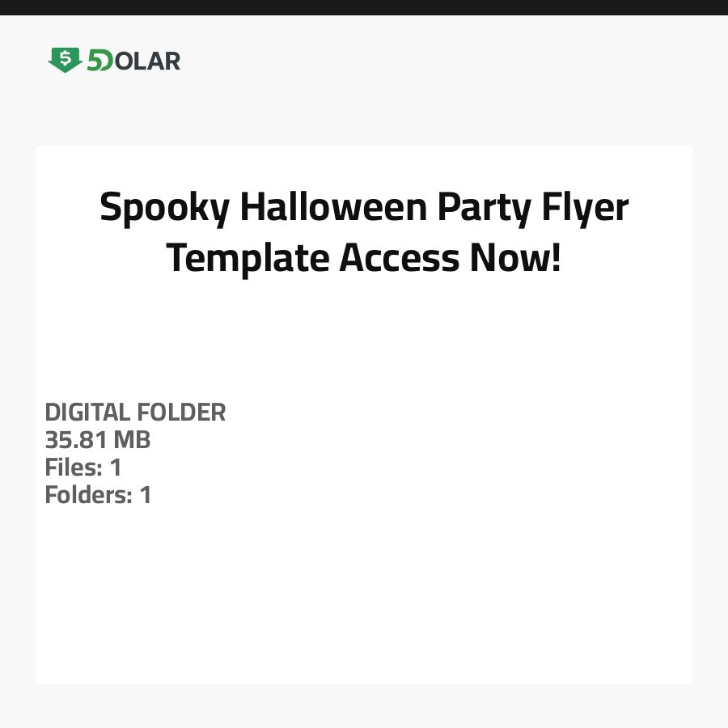Click the DIGITAL FOLDER label
This screenshot has width=728, height=728.
(135, 413)
